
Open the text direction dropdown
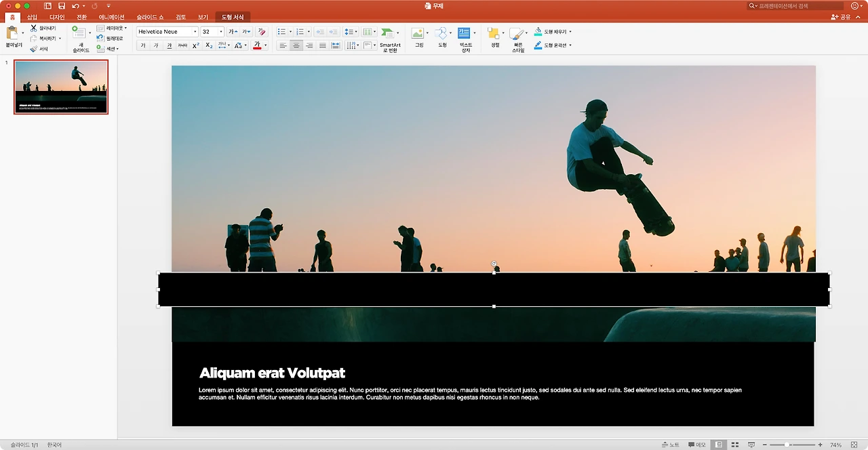(352, 45)
